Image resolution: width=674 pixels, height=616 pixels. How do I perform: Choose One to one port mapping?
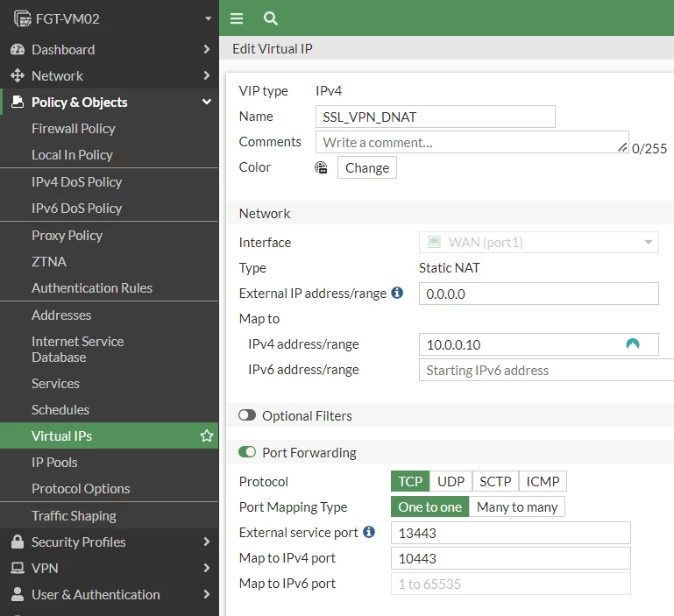click(x=429, y=506)
